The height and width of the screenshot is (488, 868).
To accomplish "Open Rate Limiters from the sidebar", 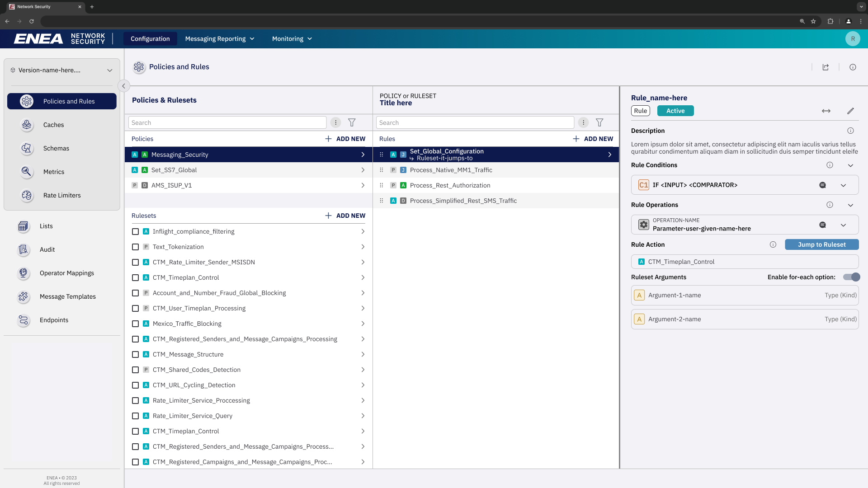I will [62, 195].
